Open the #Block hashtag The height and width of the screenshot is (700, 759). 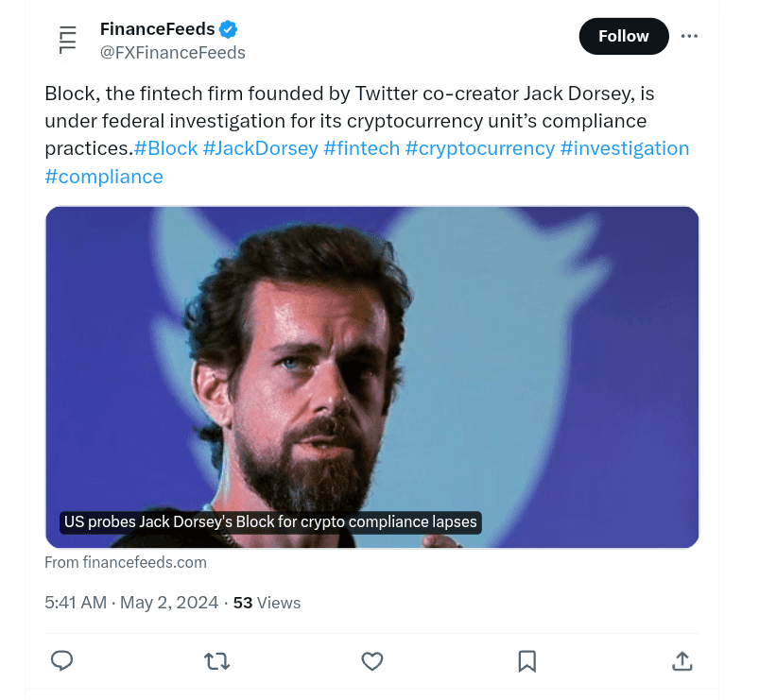pos(165,148)
